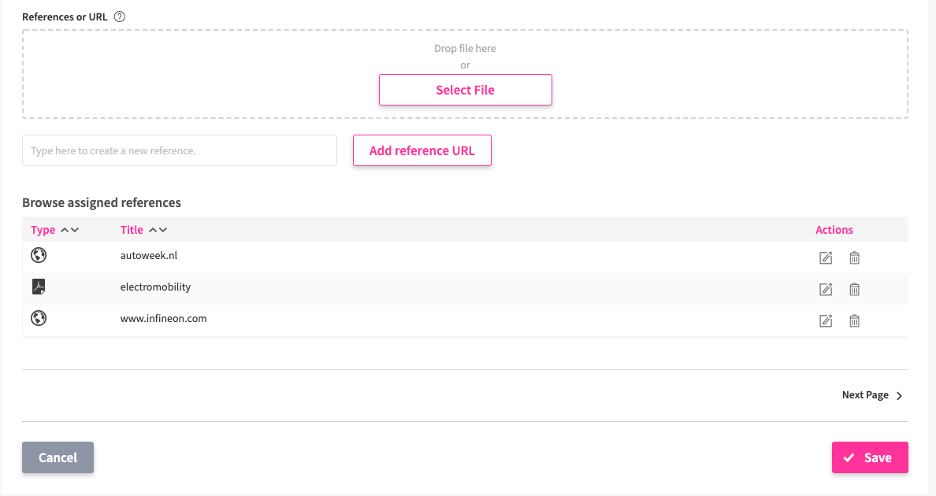936x496 pixels.
Task: Click the help icon beside References or URL
Action: (120, 17)
